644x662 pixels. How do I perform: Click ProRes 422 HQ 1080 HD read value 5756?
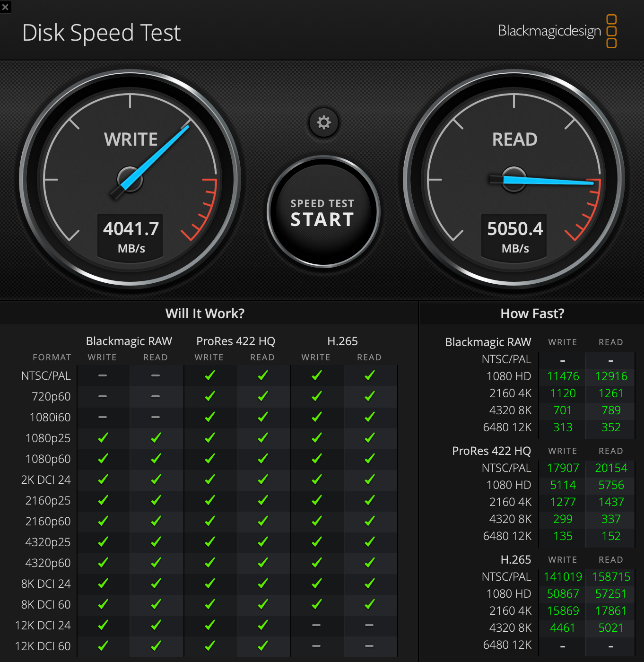point(611,485)
